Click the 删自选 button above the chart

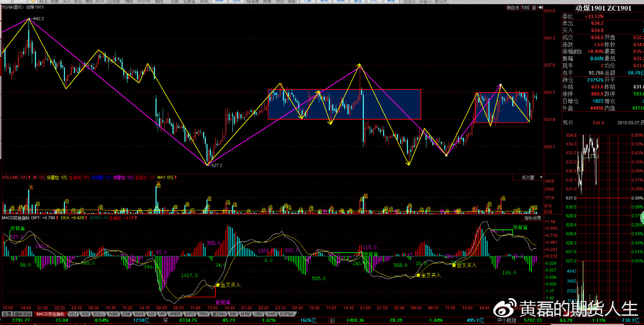512,8
